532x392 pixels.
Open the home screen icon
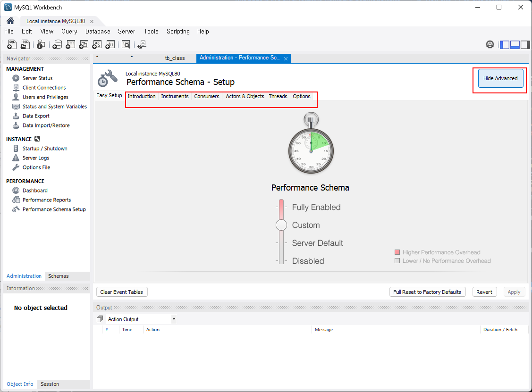point(10,21)
